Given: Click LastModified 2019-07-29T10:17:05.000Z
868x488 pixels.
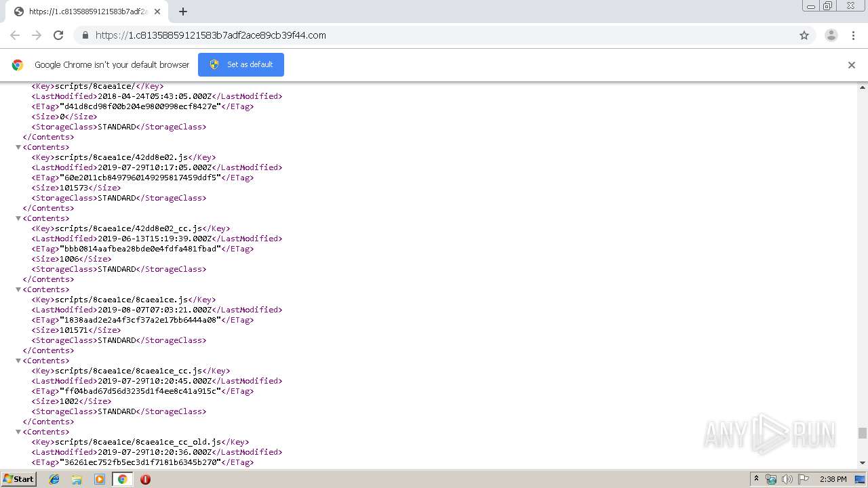Looking at the screenshot, I should click(x=155, y=167).
